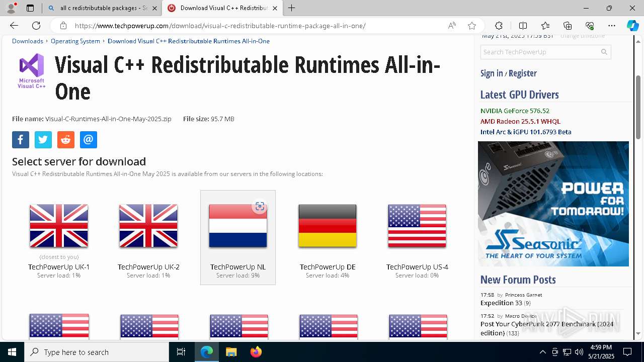Click the browser address bar URL

[220, 26]
